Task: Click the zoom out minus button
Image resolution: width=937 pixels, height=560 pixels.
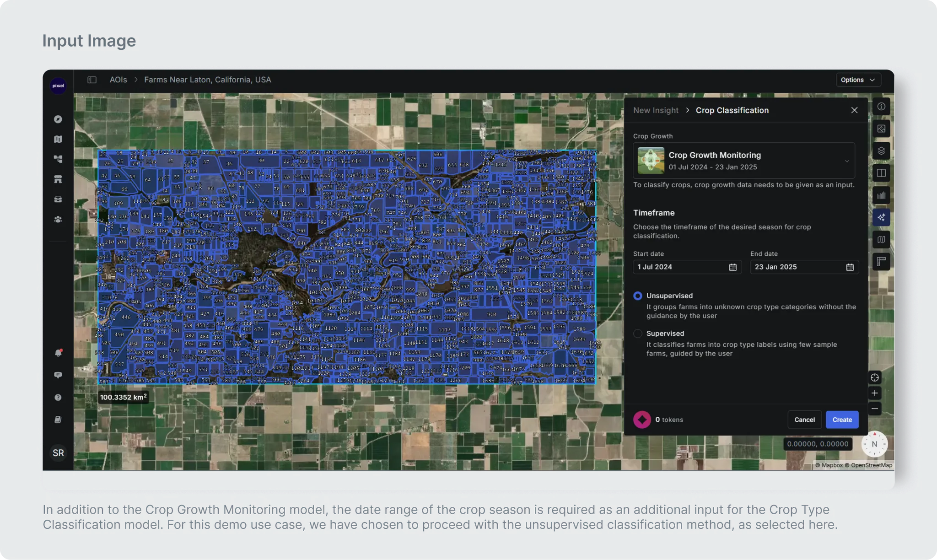Action: (x=874, y=409)
